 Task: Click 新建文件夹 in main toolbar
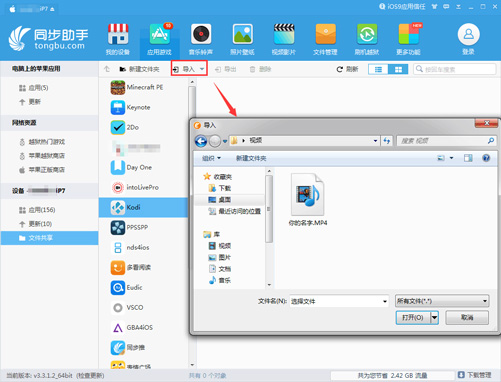[x=139, y=69]
